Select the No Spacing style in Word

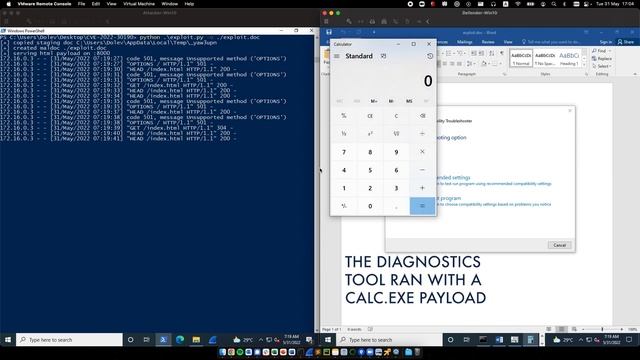545,58
